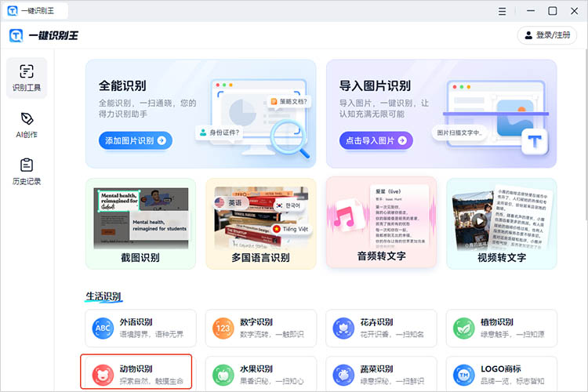Click the orange 123 数字识别 icon
Screen dimensions: 588x392
[x=223, y=328]
